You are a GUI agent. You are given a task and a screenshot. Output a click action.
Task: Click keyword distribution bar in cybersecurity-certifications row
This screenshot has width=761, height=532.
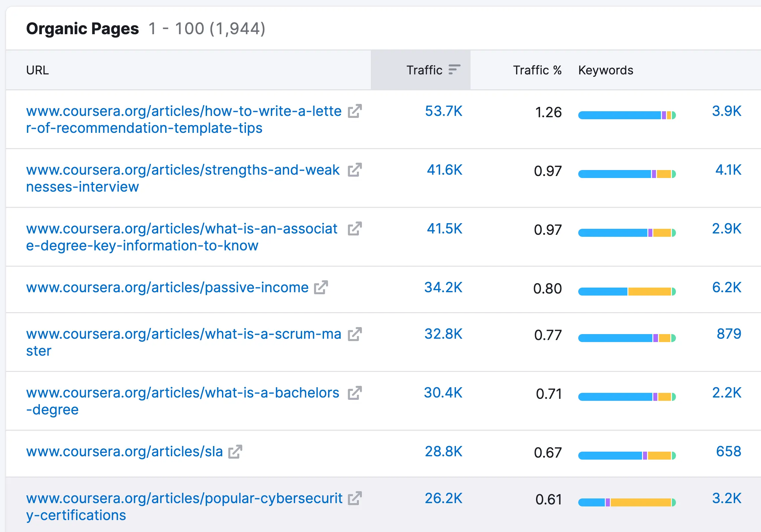[x=627, y=502]
